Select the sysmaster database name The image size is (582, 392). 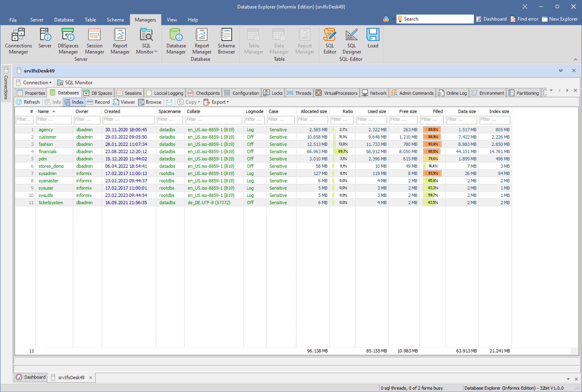pos(48,181)
